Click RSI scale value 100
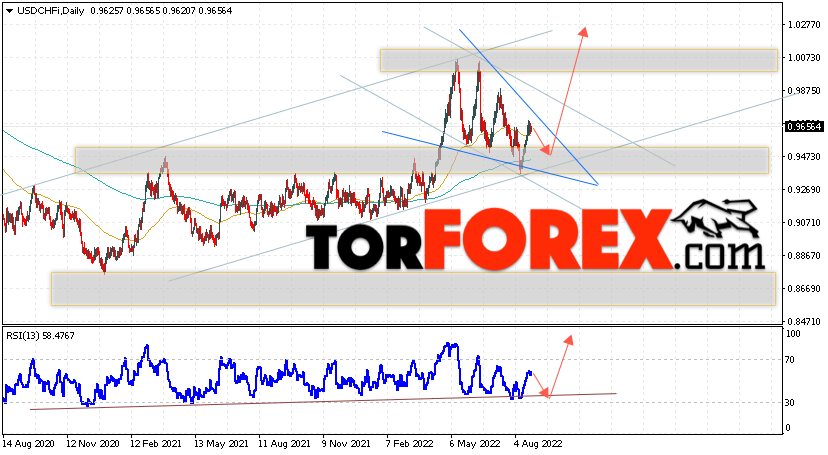The image size is (828, 455). click(793, 334)
